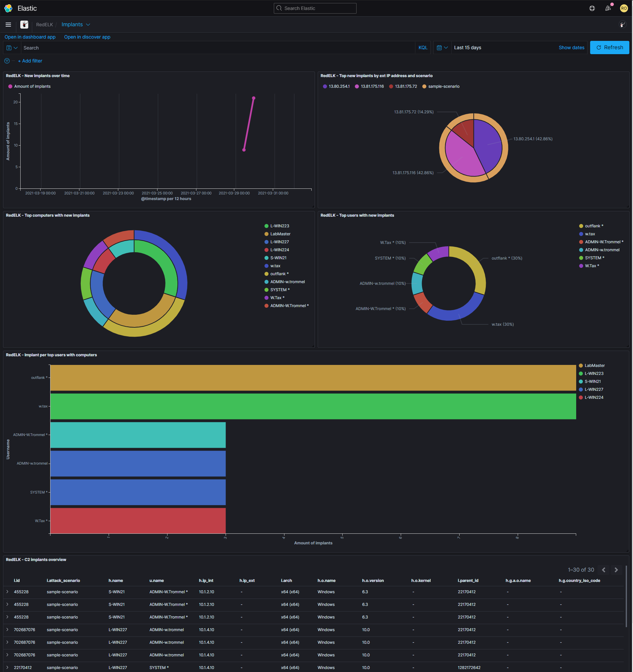Screen dimensions: 633x672
Task: Click the W.Tax * red bar
Action: pyautogui.click(x=138, y=521)
